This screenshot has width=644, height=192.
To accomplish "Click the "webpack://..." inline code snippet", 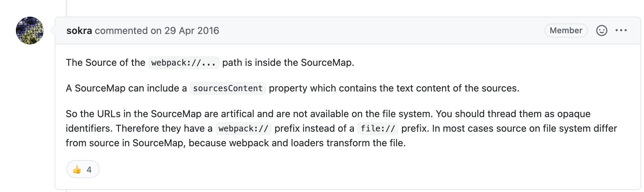I will 184,63.
